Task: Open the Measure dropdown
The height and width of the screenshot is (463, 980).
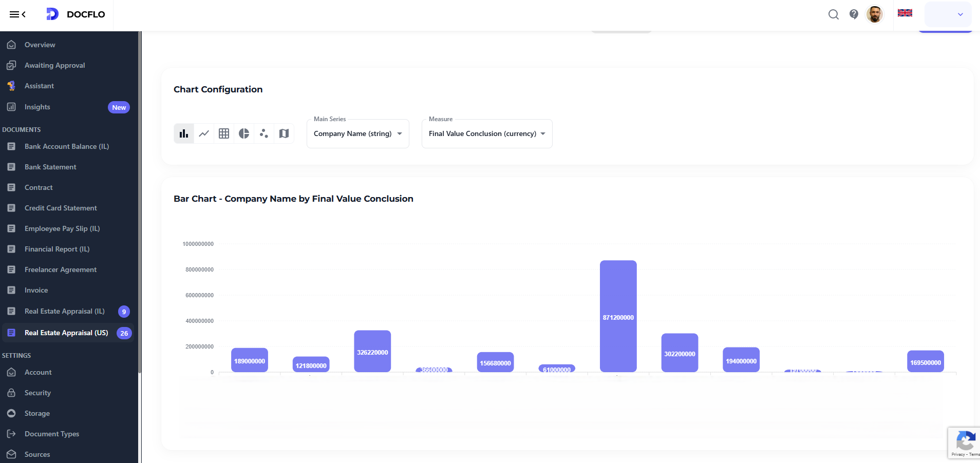Action: tap(486, 133)
